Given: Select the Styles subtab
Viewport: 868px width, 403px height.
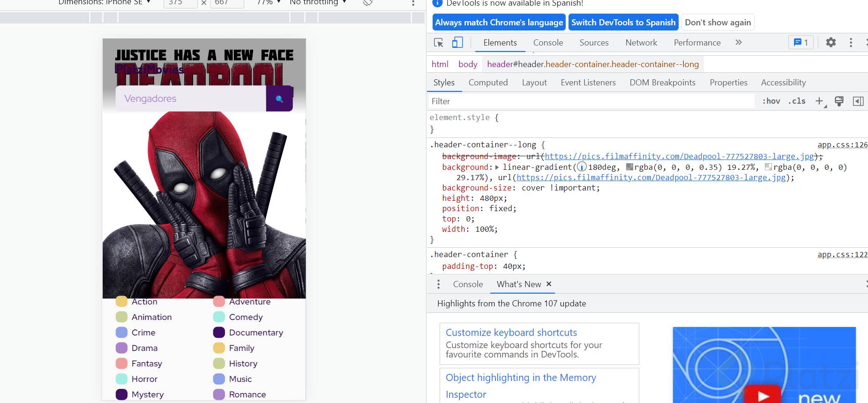Looking at the screenshot, I should pyautogui.click(x=444, y=83).
